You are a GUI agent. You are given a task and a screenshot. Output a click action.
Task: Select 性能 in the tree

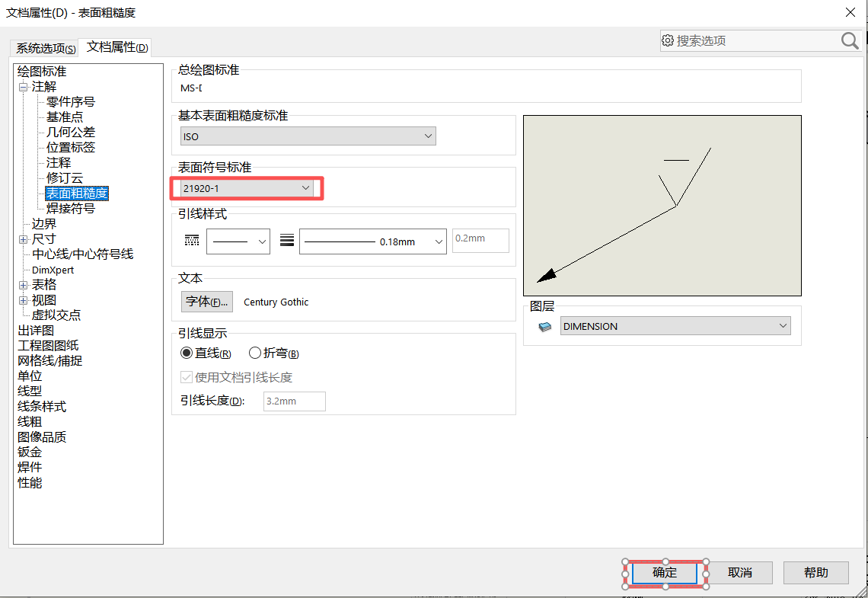click(30, 483)
